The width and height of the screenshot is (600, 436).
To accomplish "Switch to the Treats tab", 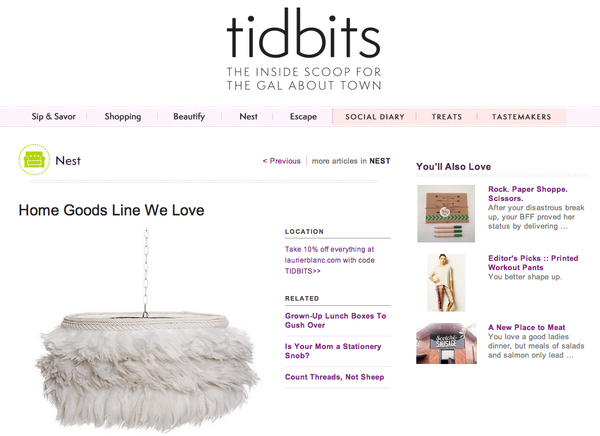I will point(447,117).
